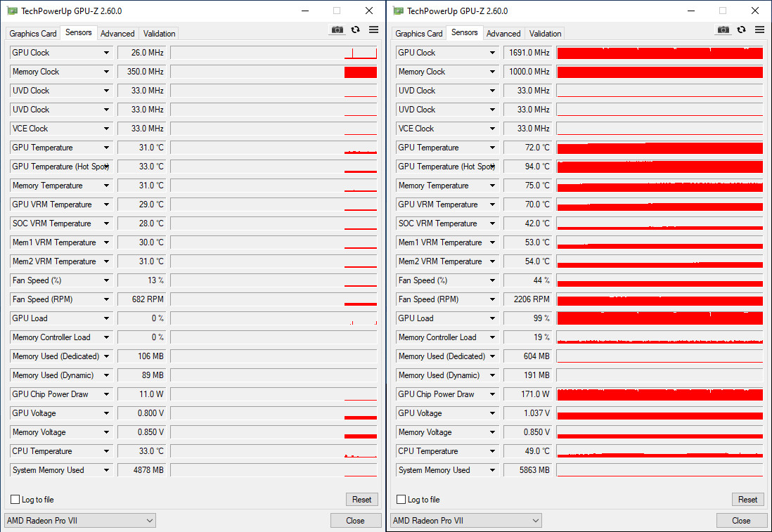Viewport: 772px width, 532px height.
Task: Switch to Validation tab in left window
Action: coord(159,34)
